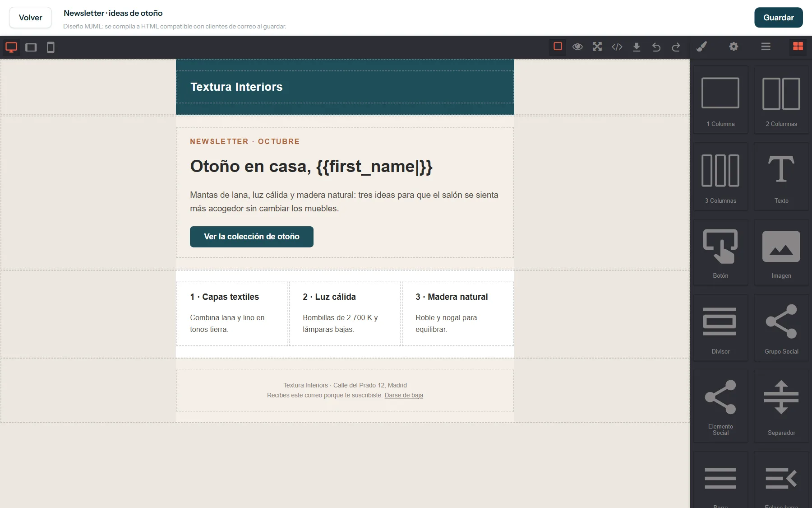Select the Divisor block
The width and height of the screenshot is (812, 508).
click(x=720, y=328)
